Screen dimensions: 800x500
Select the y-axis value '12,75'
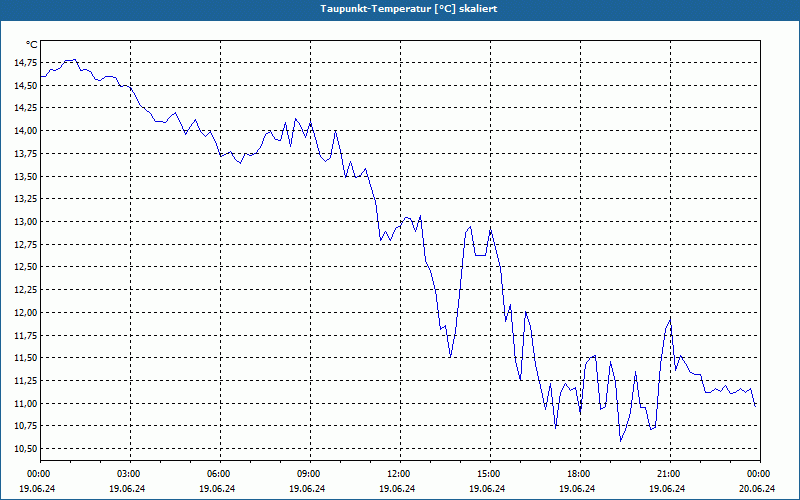coord(26,244)
